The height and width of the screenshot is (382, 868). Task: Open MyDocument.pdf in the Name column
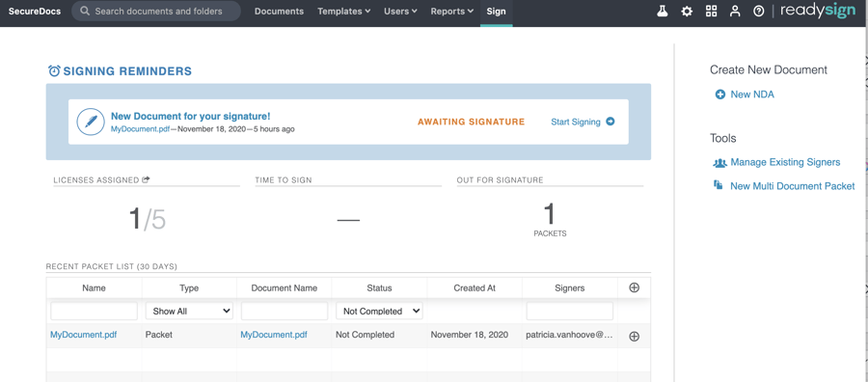pyautogui.click(x=84, y=335)
